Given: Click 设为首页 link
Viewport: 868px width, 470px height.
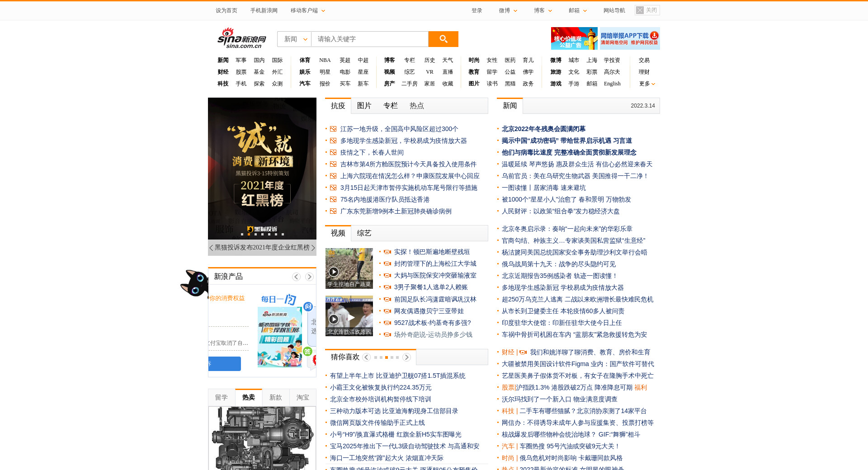Looking at the screenshot, I should (x=226, y=10).
